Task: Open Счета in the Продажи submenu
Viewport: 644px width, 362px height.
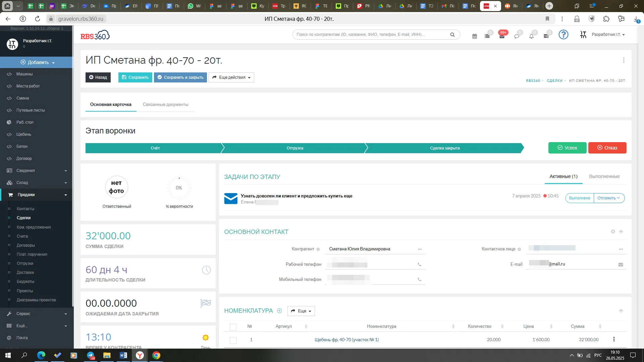Action: click(x=22, y=236)
